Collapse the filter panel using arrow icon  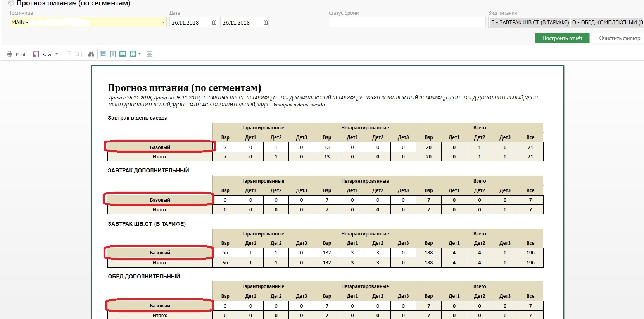pos(11,3)
